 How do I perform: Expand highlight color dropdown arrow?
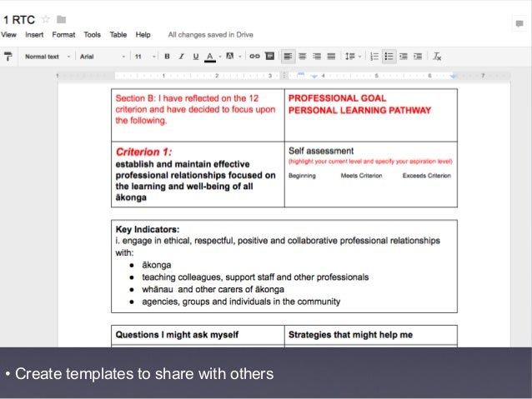[x=240, y=57]
